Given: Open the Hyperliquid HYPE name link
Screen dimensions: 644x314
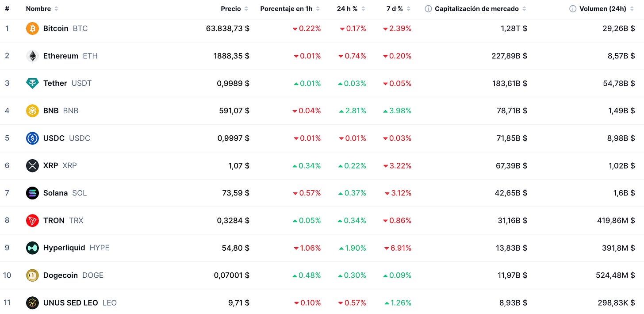Looking at the screenshot, I should (x=76, y=248).
